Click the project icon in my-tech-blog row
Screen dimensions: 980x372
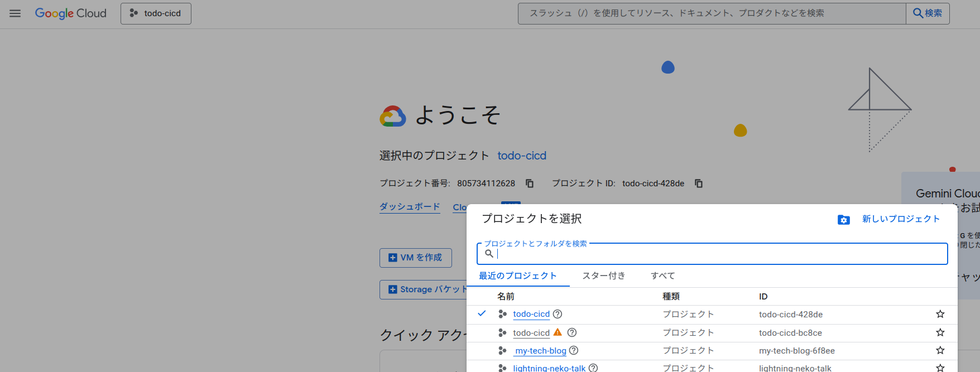tap(502, 351)
